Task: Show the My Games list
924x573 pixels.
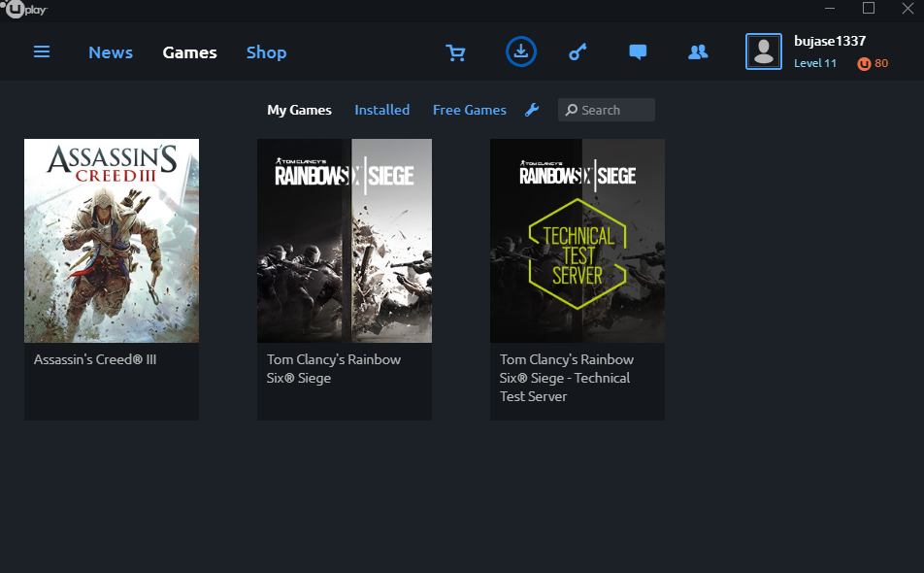Action: pos(299,110)
